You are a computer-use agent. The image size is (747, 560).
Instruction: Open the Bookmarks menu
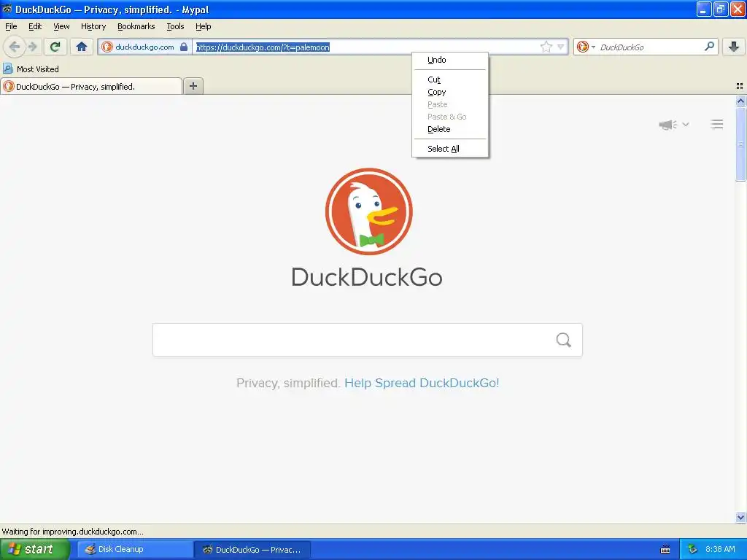pos(136,26)
